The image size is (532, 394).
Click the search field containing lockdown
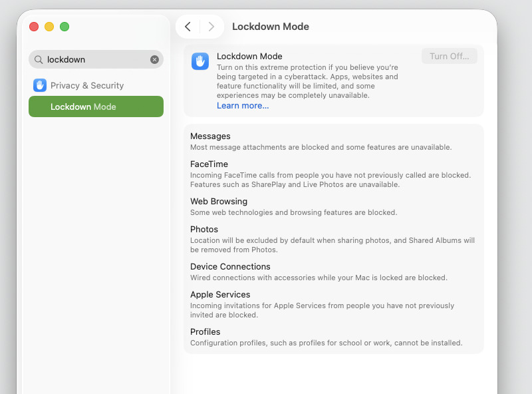click(96, 59)
